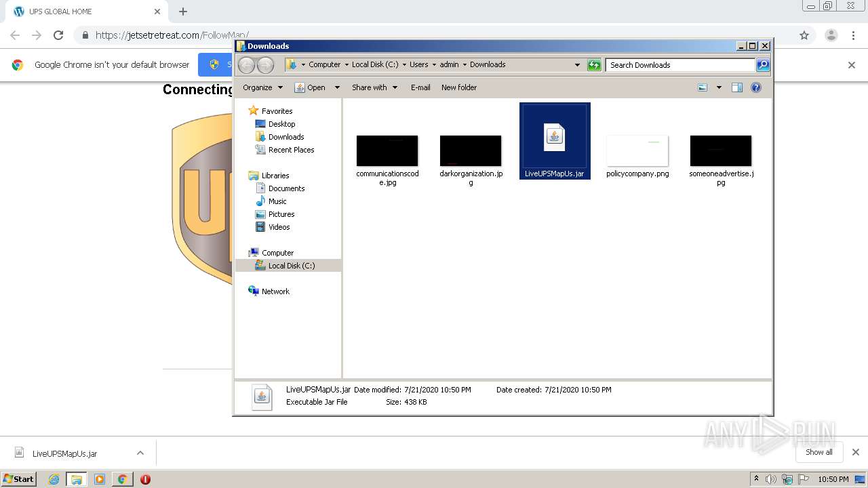The width and height of the screenshot is (868, 488).
Task: Click Computer in the address breadcrumb
Action: point(324,64)
